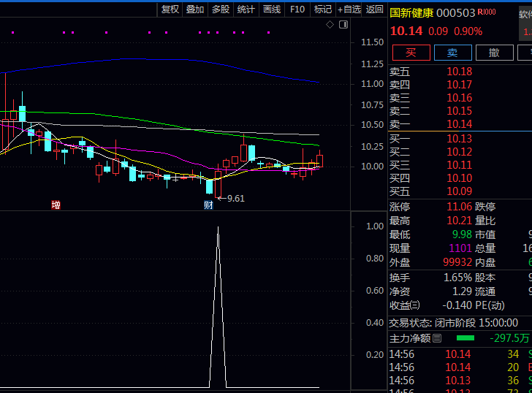Open F10 company information
The height and width of the screenshot is (393, 532).
click(297, 9)
